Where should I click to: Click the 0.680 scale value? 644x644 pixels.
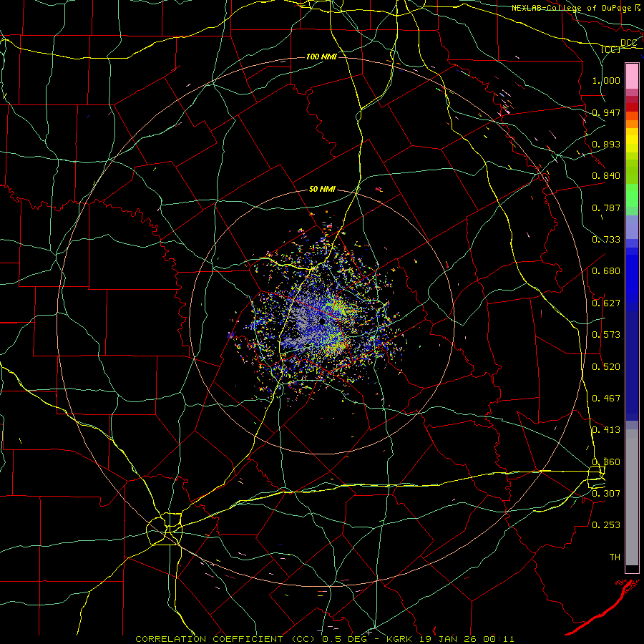[606, 271]
